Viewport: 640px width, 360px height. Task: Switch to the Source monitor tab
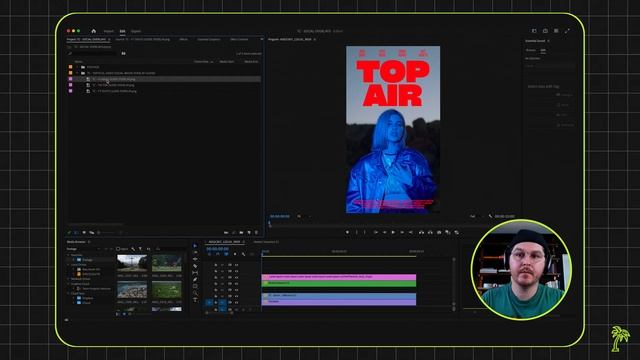(x=143, y=39)
